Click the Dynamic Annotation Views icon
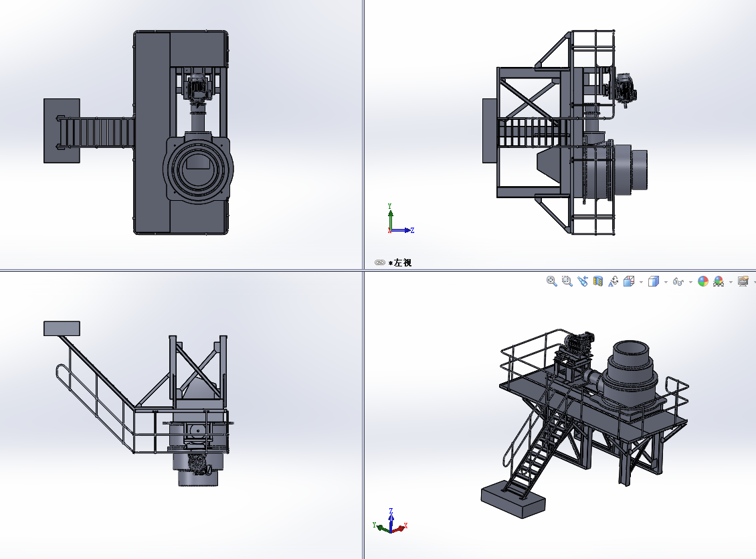Image resolution: width=756 pixels, height=559 pixels. point(613,282)
